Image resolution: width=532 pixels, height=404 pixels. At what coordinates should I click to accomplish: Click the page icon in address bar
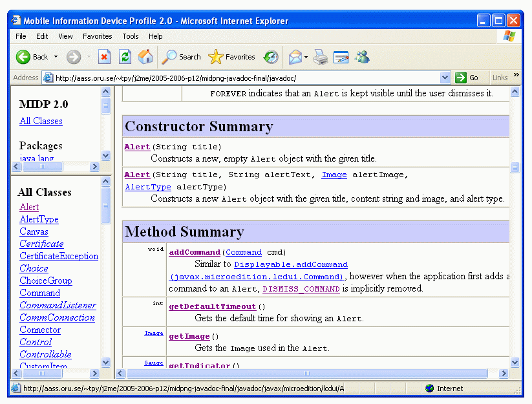tap(48, 78)
